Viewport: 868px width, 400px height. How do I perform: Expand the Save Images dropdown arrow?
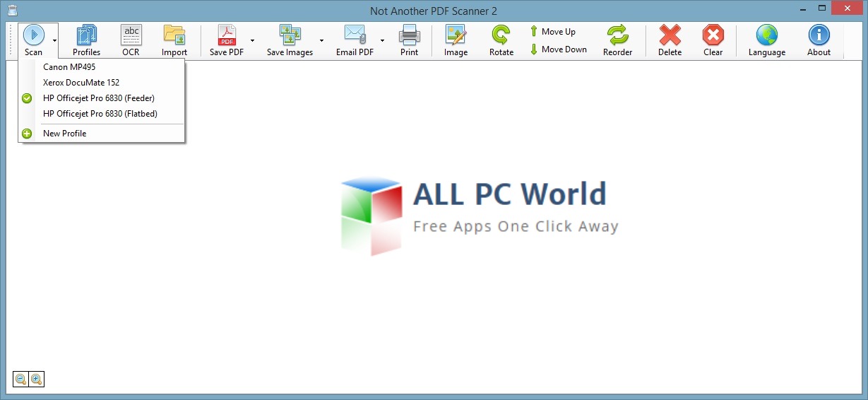[321, 41]
